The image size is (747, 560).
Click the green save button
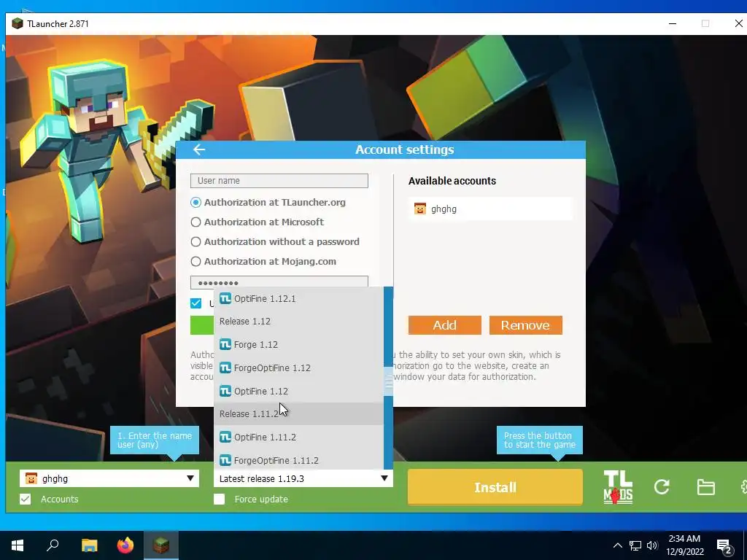202,325
